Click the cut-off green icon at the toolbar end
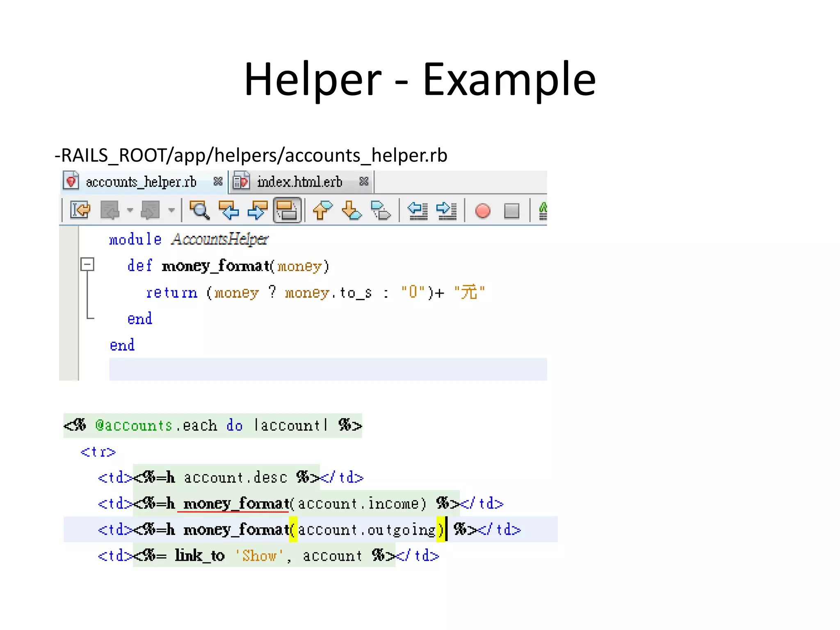Image resolution: width=840 pixels, height=630 pixels. tap(543, 211)
